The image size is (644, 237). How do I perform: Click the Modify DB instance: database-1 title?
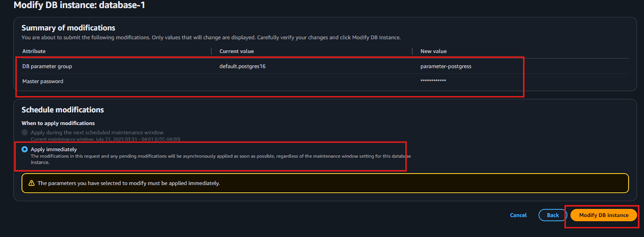(x=79, y=5)
